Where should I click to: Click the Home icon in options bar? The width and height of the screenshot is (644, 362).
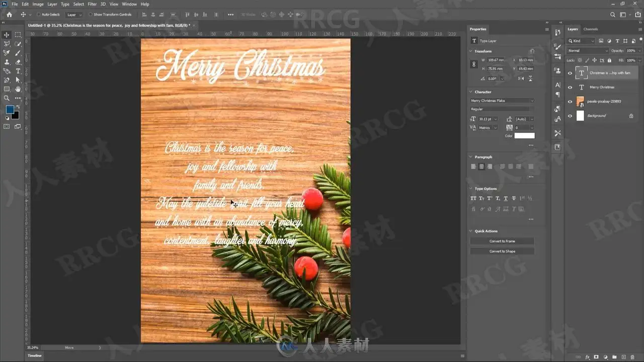click(x=9, y=15)
